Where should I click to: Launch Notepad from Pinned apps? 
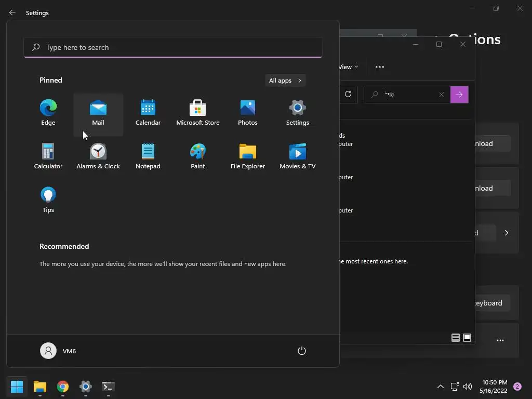pos(148,156)
